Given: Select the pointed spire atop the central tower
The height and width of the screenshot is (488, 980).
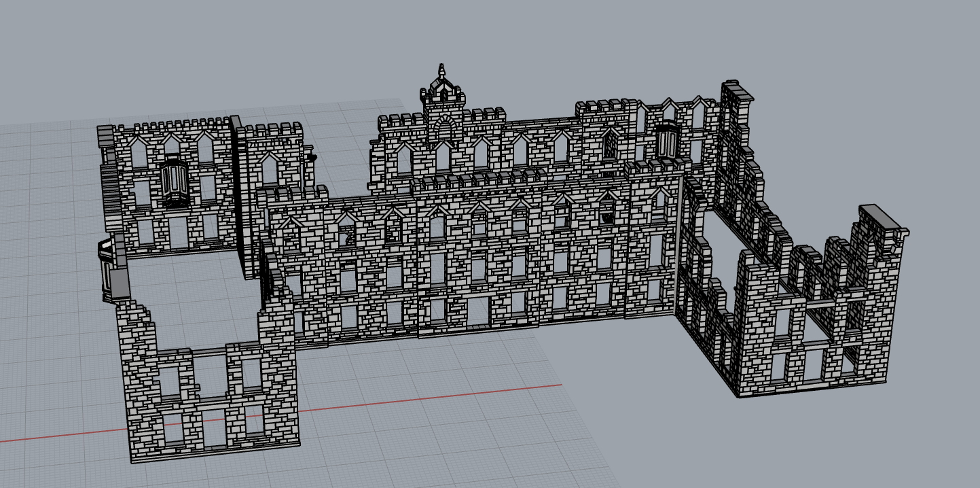Looking at the screenshot, I should pyautogui.click(x=442, y=71).
